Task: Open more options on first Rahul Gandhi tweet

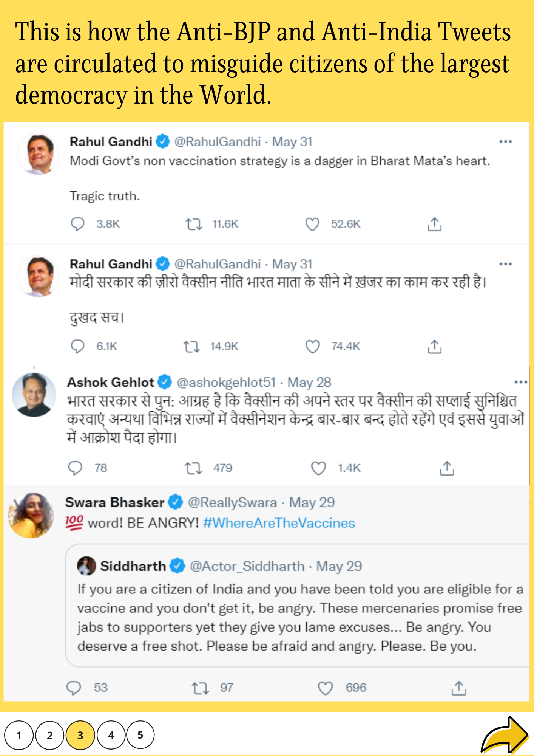Action: click(505, 142)
